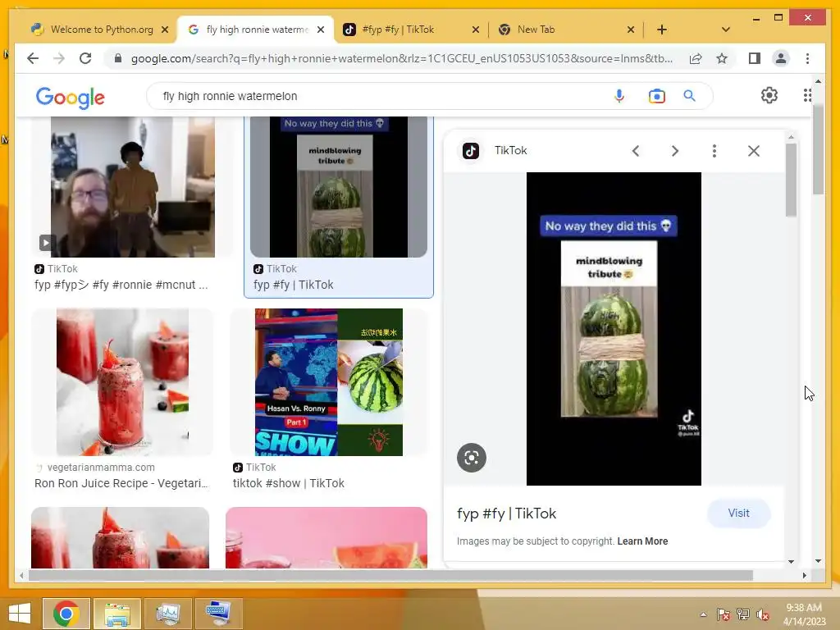Viewport: 840px width, 630px height.
Task: Open Google quick settings gear
Action: coord(769,95)
